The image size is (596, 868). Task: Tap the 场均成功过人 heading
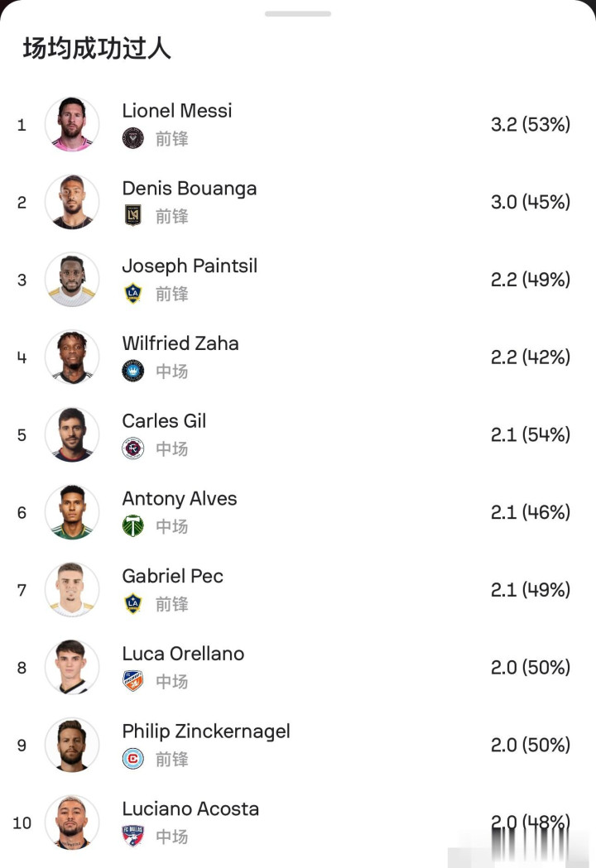pos(97,49)
